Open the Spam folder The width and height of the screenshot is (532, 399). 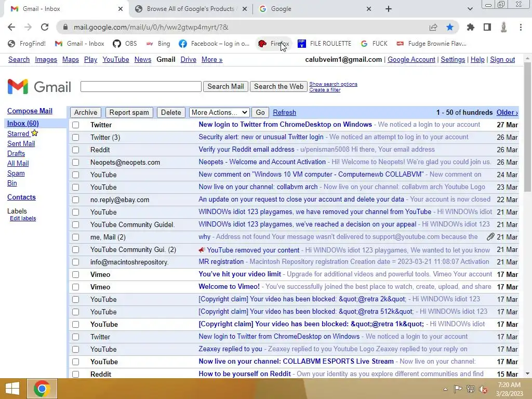[16, 174]
